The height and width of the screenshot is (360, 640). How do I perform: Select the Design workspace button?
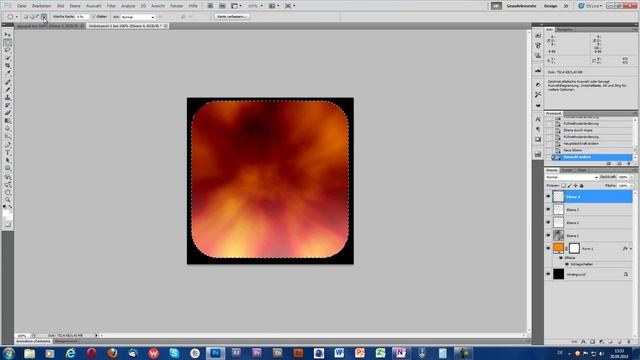pos(550,6)
